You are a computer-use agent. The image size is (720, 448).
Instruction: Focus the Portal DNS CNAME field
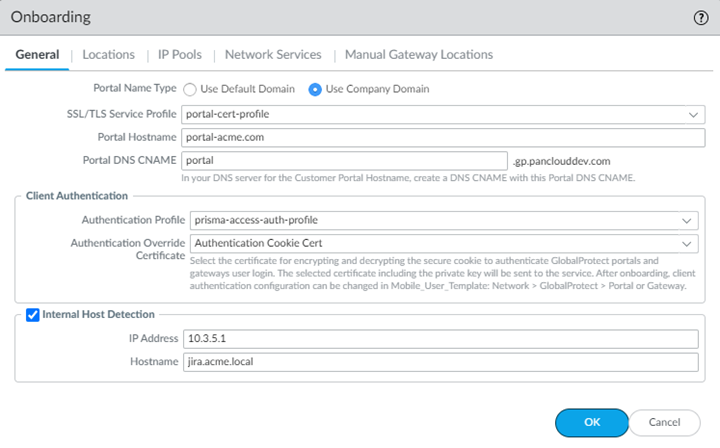point(345,160)
